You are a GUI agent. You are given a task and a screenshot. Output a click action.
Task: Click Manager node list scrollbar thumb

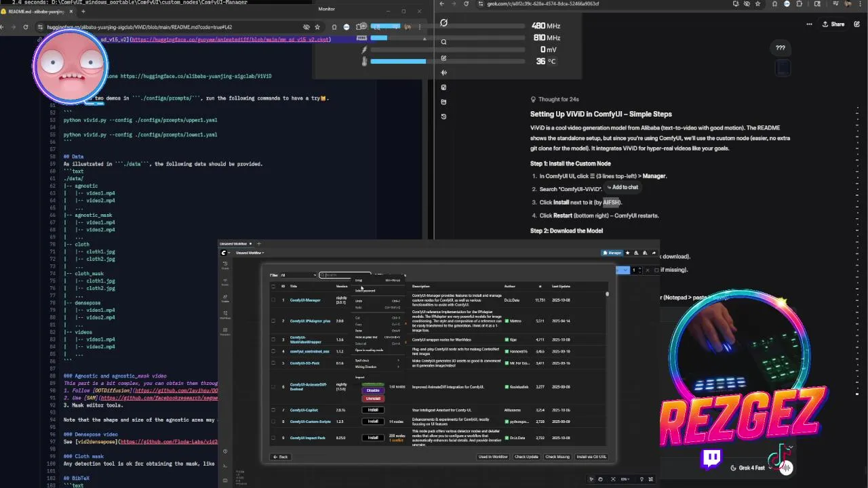click(608, 293)
